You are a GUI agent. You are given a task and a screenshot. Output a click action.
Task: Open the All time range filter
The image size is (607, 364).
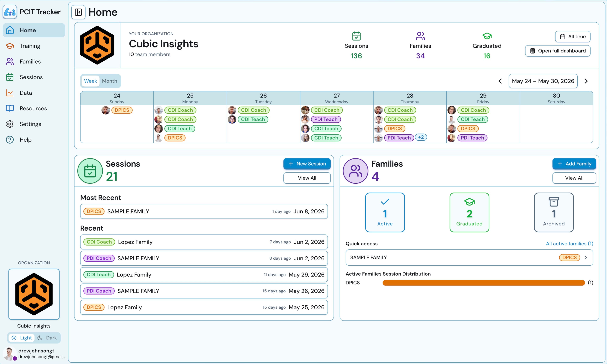pos(573,36)
